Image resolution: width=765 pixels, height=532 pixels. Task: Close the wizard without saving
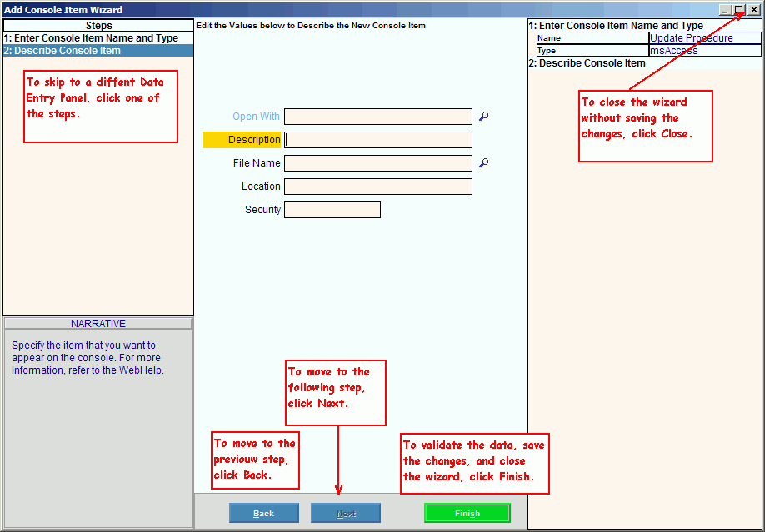pos(753,10)
